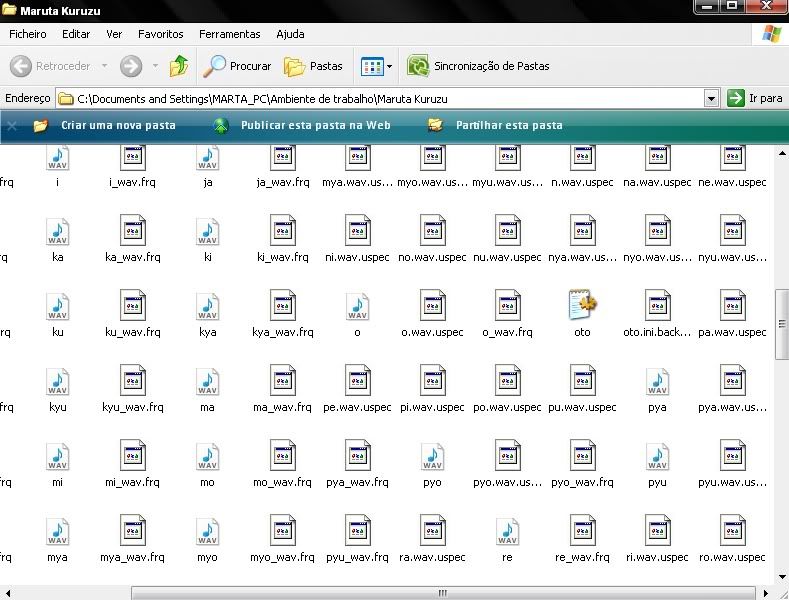Click the horizontal scroll right arrow

pos(766,593)
